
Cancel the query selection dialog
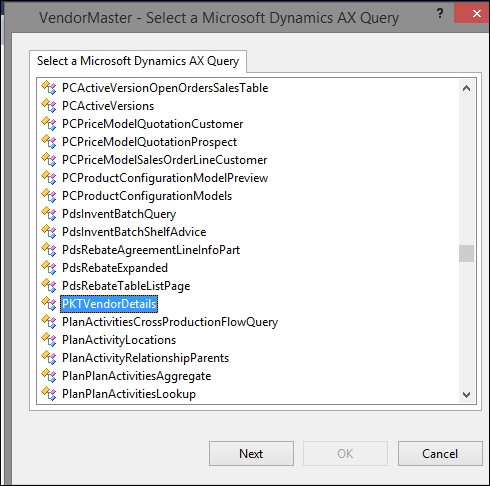(x=440, y=454)
